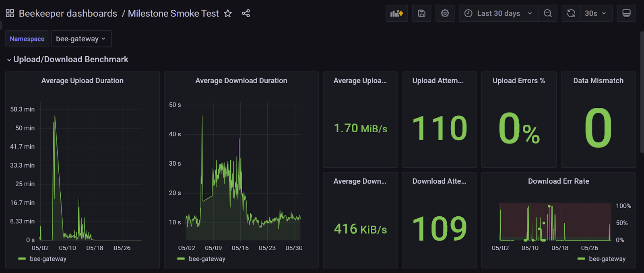This screenshot has height=273, width=644.
Task: Star the Milestone Smoke Test dashboard
Action: point(228,13)
